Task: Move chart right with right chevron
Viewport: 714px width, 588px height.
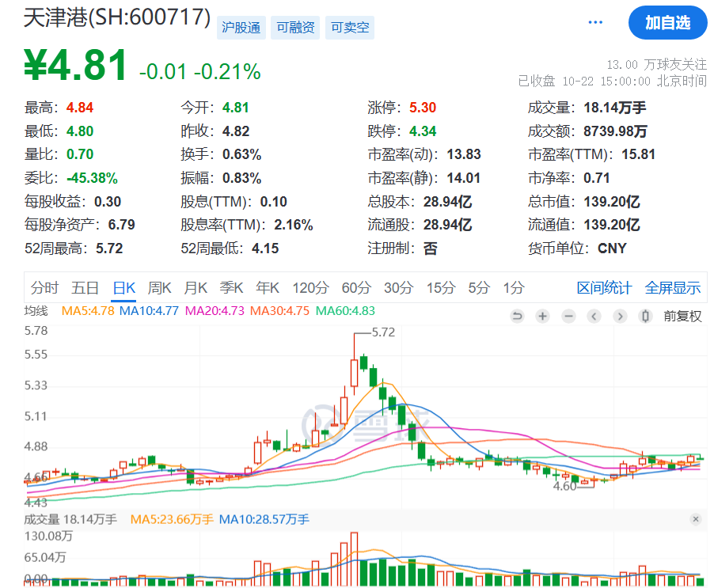Action: click(620, 316)
